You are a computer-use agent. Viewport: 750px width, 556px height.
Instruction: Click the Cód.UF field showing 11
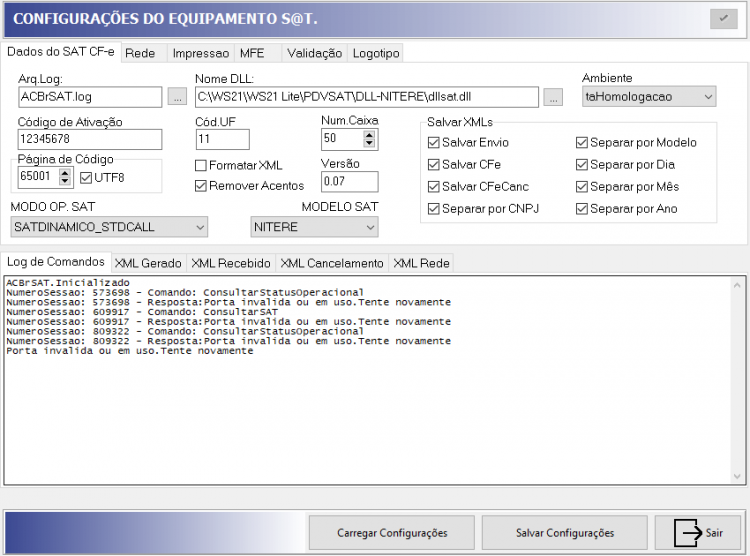coord(222,139)
